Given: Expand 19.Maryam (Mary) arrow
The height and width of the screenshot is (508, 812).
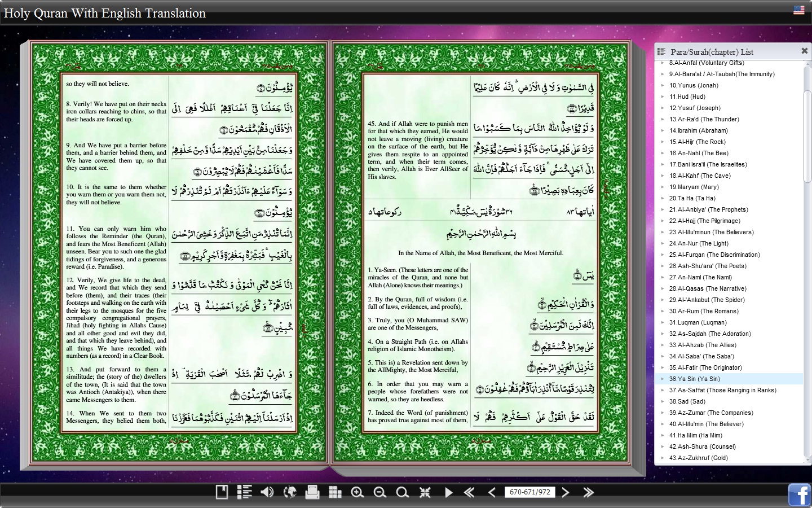Looking at the screenshot, I should pyautogui.click(x=663, y=187).
